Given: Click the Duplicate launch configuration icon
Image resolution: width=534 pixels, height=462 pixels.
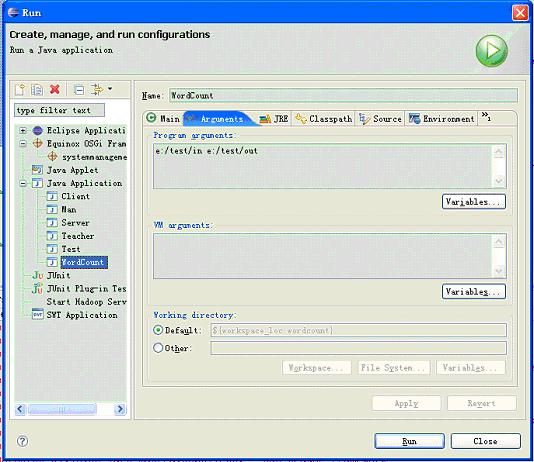Looking at the screenshot, I should pyautogui.click(x=36, y=90).
